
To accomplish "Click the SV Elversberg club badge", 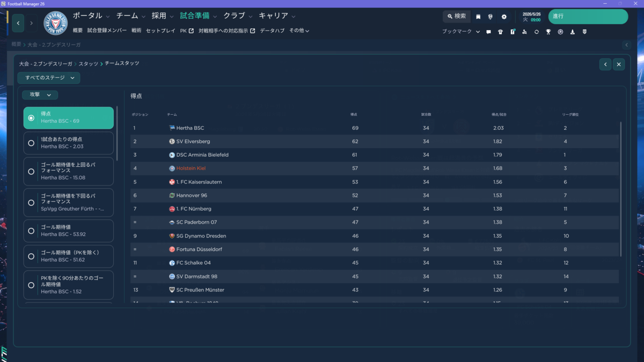I will tap(172, 142).
